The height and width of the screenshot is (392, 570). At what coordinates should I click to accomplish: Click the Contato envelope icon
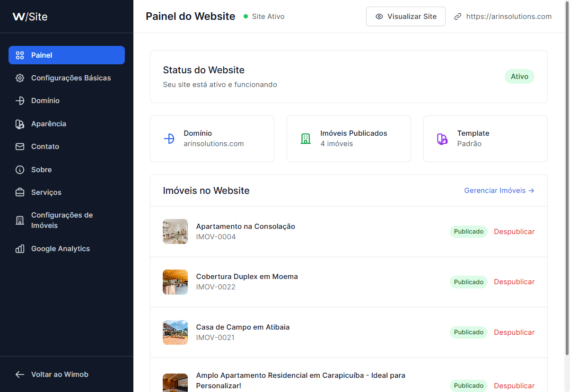(20, 147)
